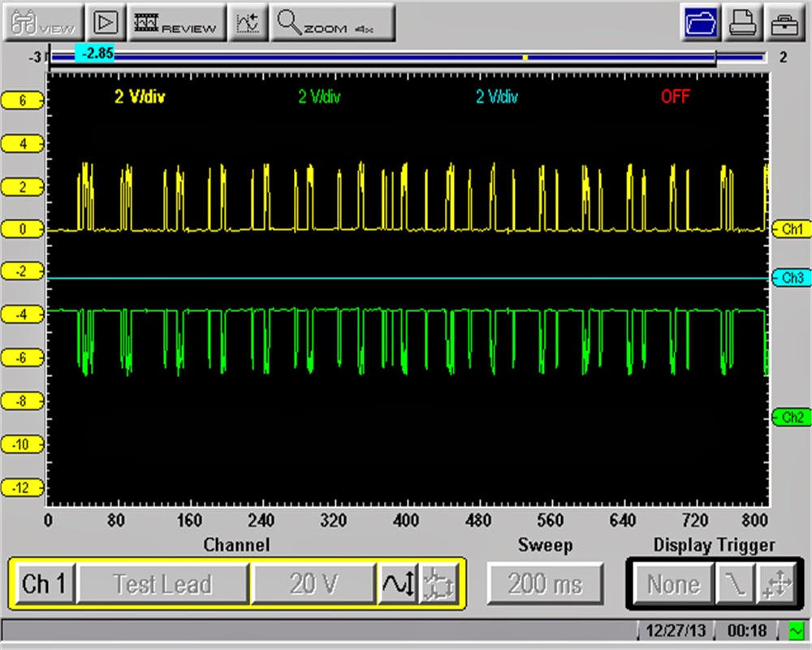
Task: Open the Display Trigger None selector
Action: [673, 583]
